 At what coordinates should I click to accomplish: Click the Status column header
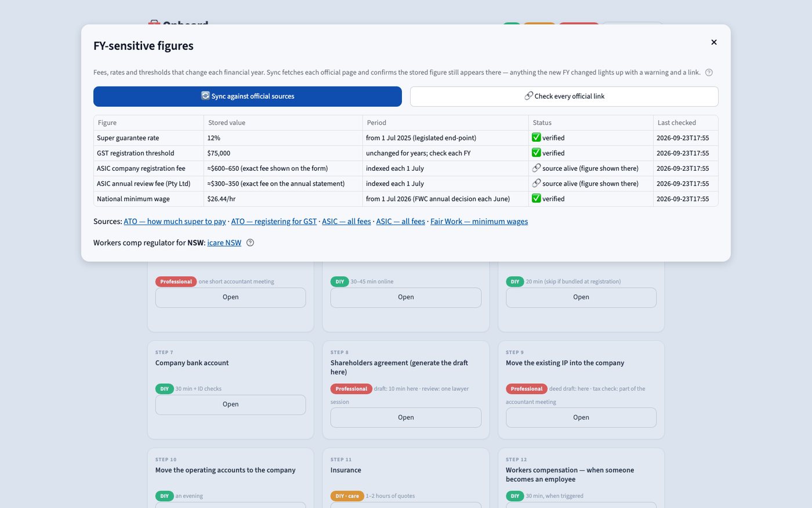click(590, 123)
